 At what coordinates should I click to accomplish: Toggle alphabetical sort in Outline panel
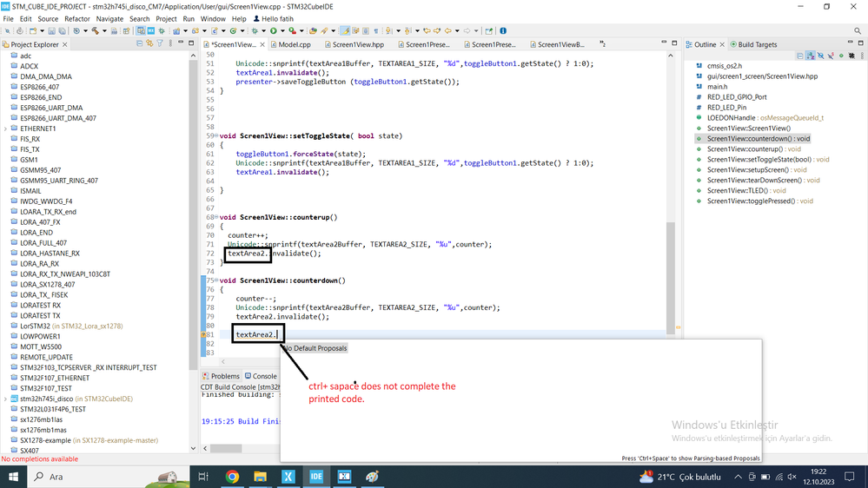(x=811, y=56)
